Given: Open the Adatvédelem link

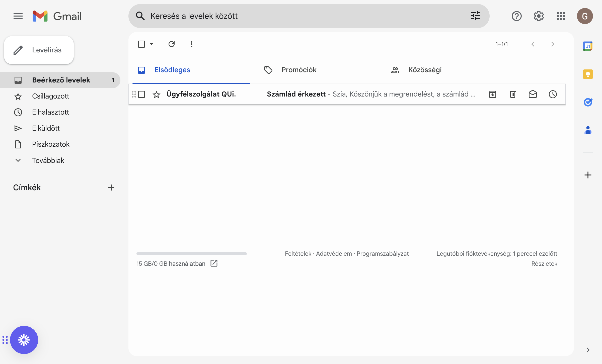Looking at the screenshot, I should tap(334, 254).
